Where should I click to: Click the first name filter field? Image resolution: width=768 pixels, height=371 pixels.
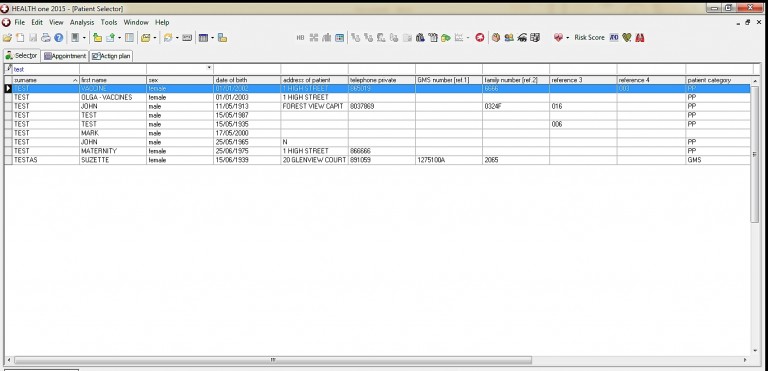coord(113,69)
